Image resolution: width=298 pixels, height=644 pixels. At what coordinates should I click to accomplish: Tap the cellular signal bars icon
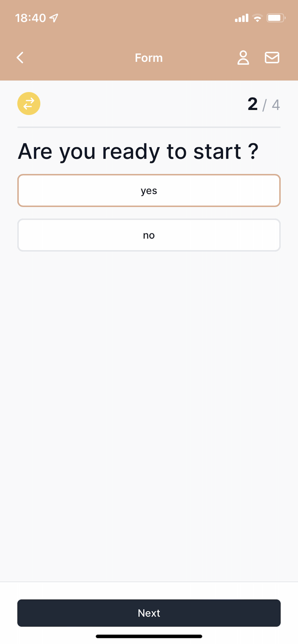(242, 18)
